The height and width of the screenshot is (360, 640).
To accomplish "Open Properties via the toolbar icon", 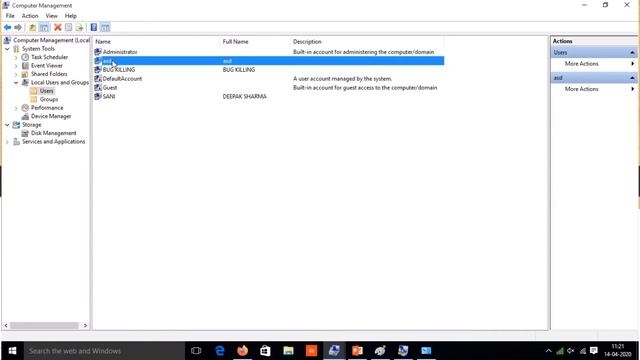I will tap(69, 27).
